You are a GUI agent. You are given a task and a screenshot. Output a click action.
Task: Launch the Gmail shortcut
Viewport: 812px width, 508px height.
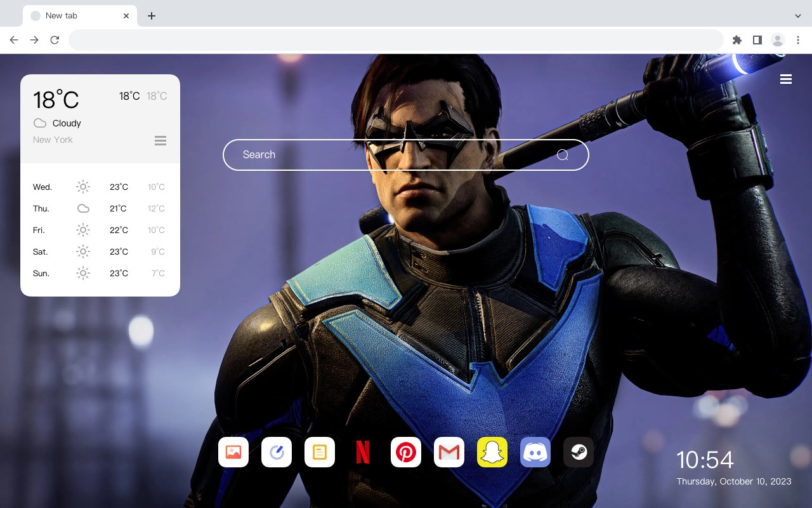pyautogui.click(x=449, y=452)
